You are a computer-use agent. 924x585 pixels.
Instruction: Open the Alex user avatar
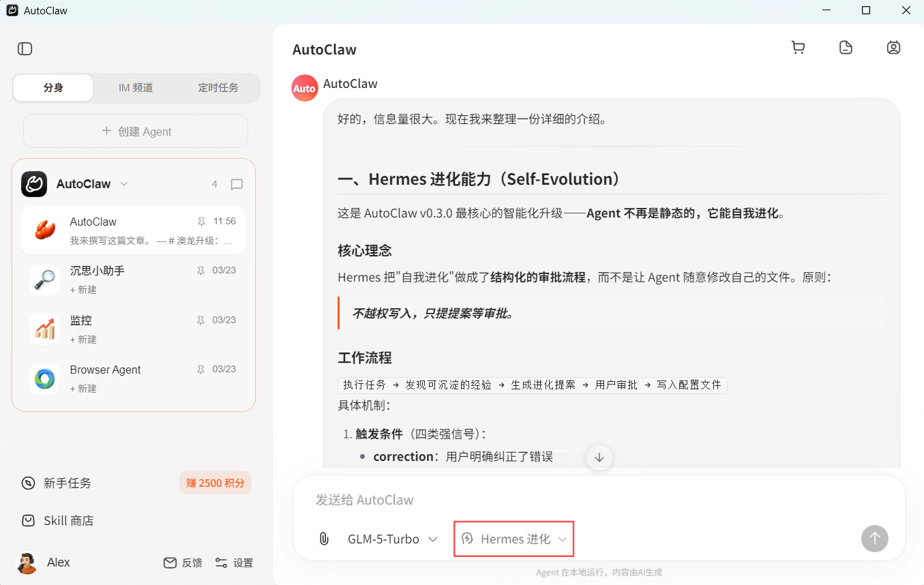coord(27,562)
